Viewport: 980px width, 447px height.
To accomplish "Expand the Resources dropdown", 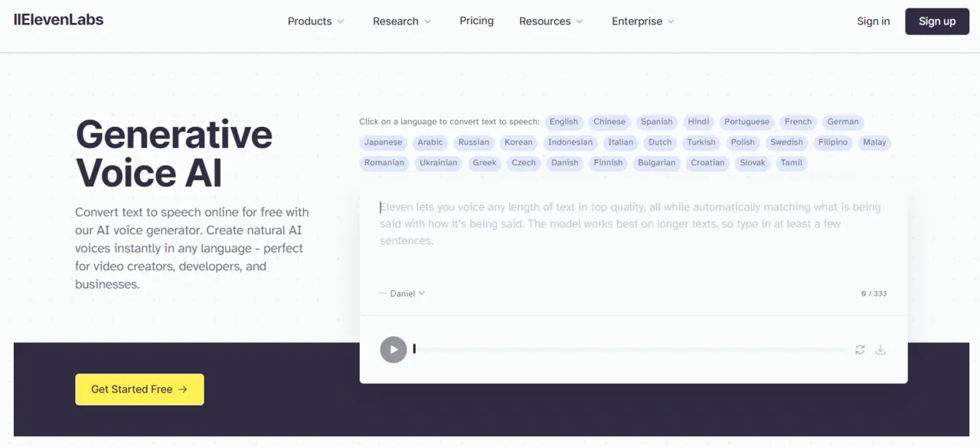I will point(551,21).
